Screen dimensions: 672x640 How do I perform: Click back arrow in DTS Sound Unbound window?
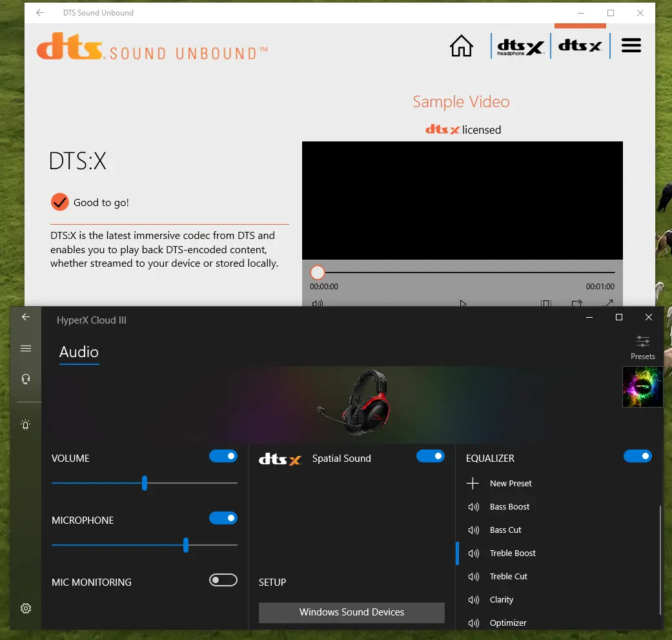click(40, 13)
